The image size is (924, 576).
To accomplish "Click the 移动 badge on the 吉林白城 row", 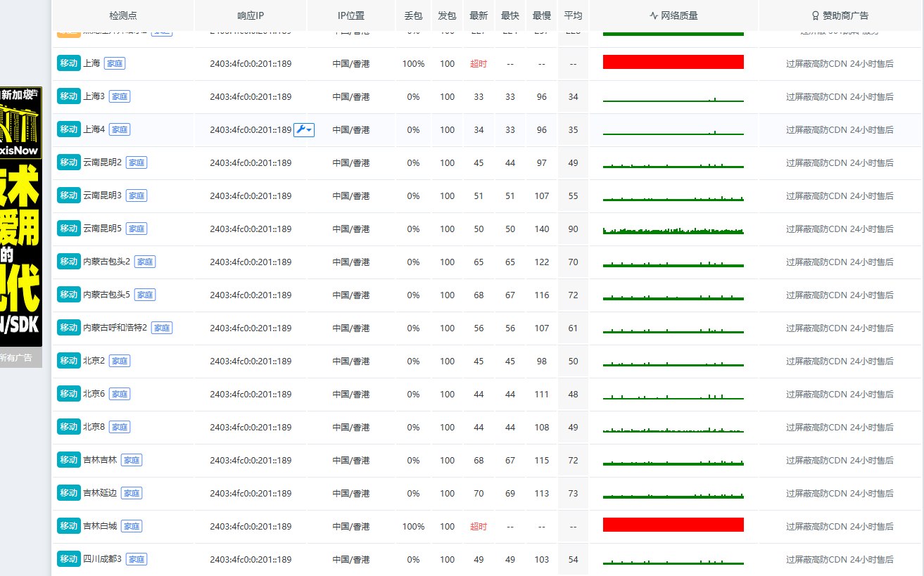I will click(68, 526).
